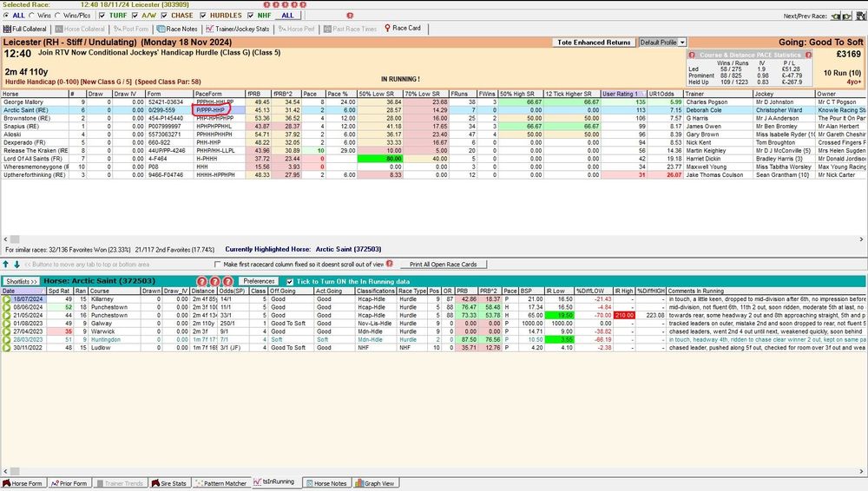The image size is (868, 491).
Task: Toggle the TURF checkbox
Action: [x=102, y=16]
